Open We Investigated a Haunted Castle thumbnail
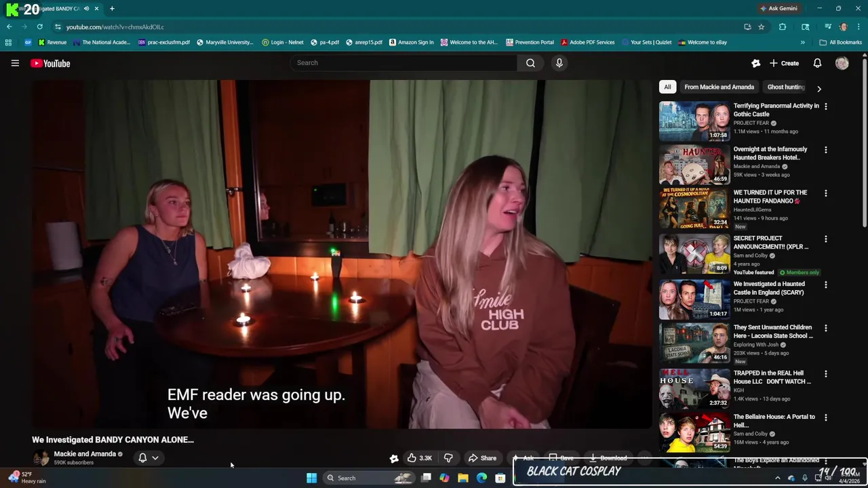 pyautogui.click(x=694, y=299)
